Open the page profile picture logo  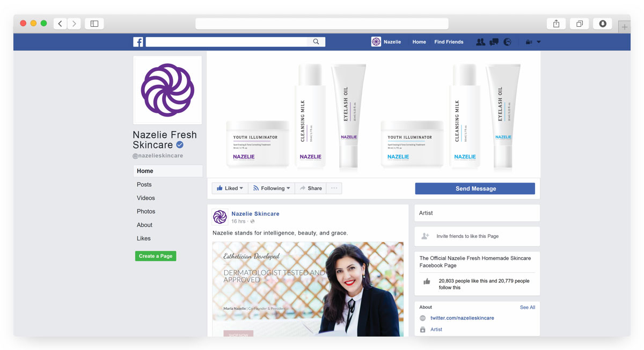click(x=167, y=90)
